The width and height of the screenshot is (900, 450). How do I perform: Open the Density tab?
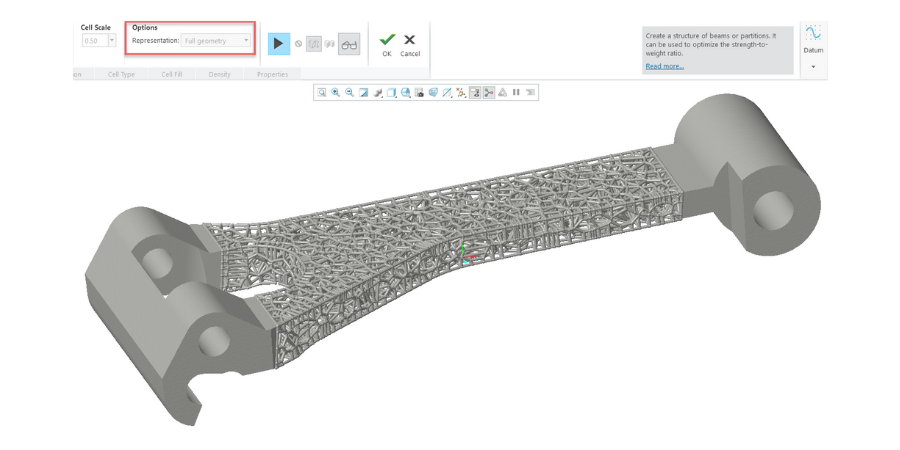tap(219, 74)
